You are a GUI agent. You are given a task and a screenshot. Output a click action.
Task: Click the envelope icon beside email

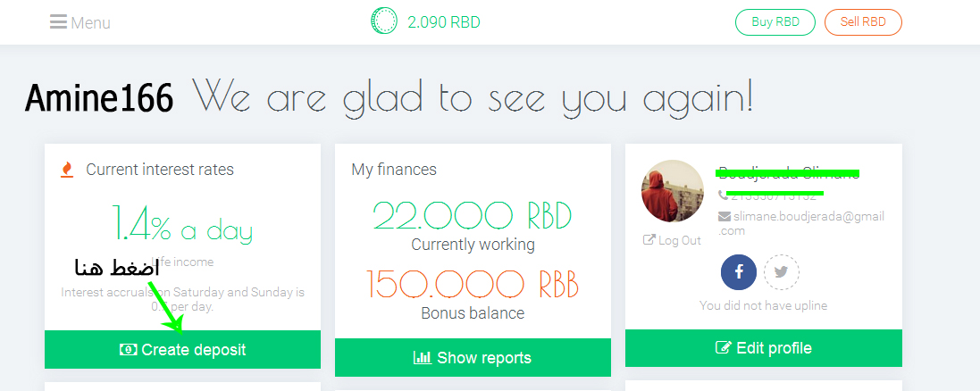(725, 217)
